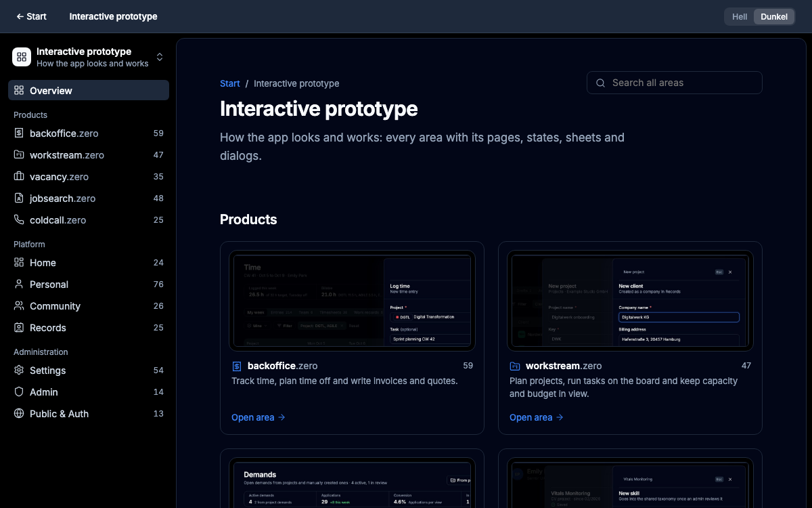Image resolution: width=812 pixels, height=508 pixels.
Task: Click the Public & Auth globe icon
Action: [x=19, y=414]
